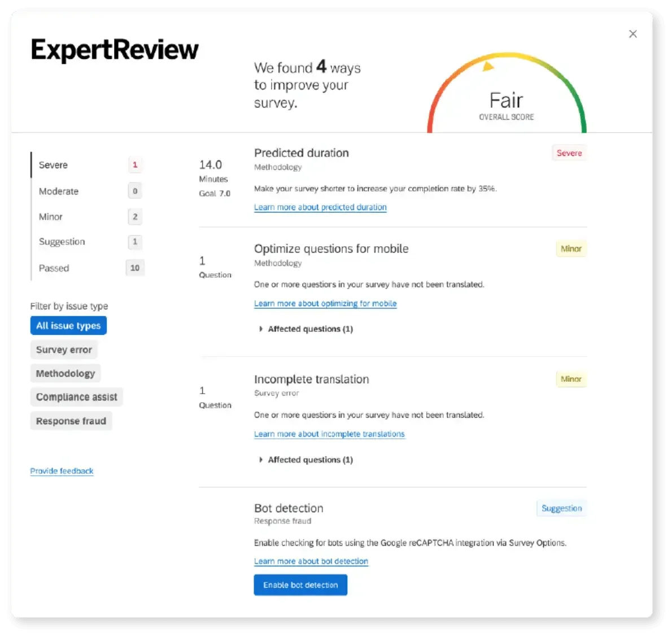
Task: Open Learn more about optimizing for mobile
Action: [325, 303]
